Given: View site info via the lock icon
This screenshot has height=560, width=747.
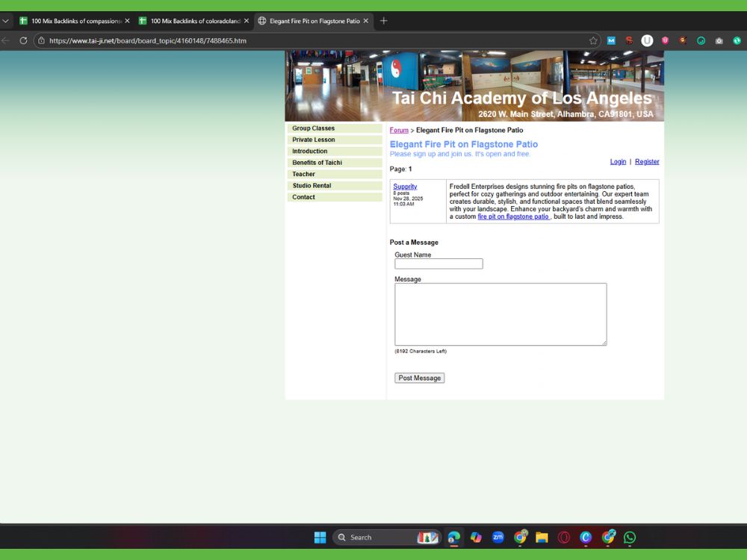Looking at the screenshot, I should [41, 40].
